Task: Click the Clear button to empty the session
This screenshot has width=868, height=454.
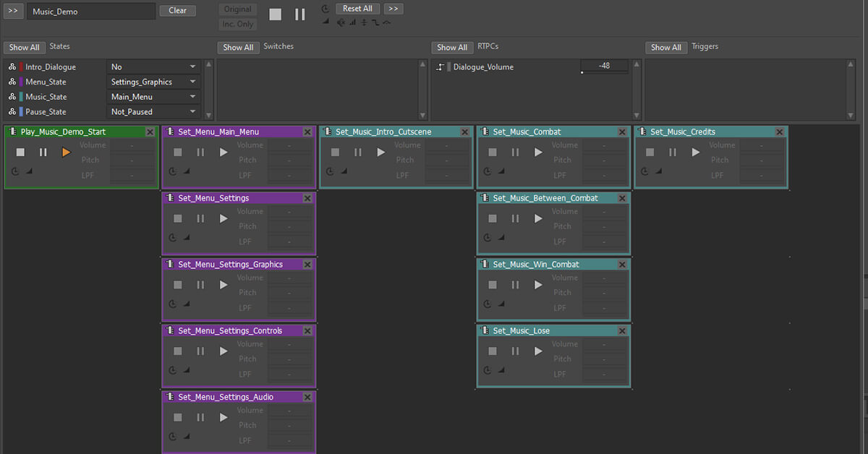Action: click(177, 10)
